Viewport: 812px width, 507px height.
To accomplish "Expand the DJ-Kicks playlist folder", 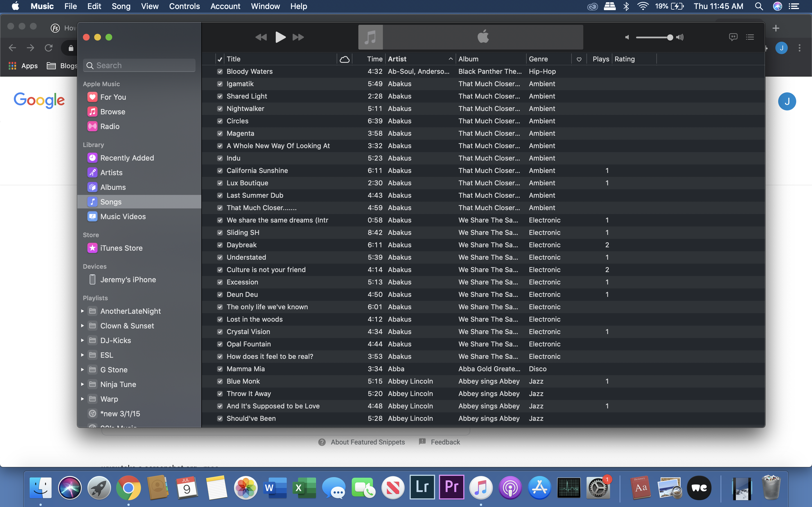I will [83, 340].
